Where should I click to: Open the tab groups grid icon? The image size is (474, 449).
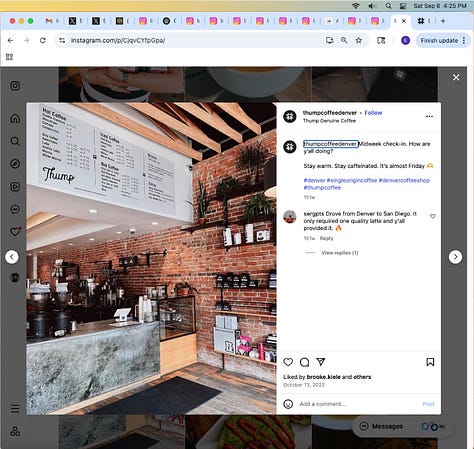(9, 57)
